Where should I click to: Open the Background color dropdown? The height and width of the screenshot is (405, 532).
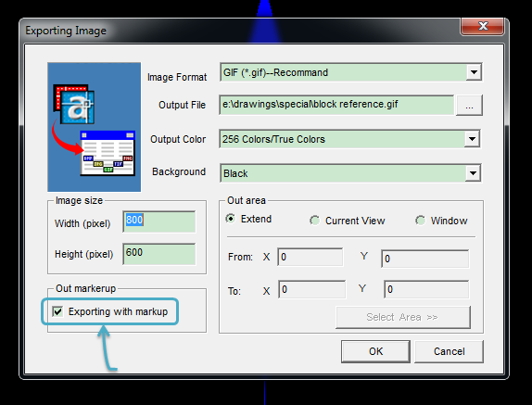(473, 173)
